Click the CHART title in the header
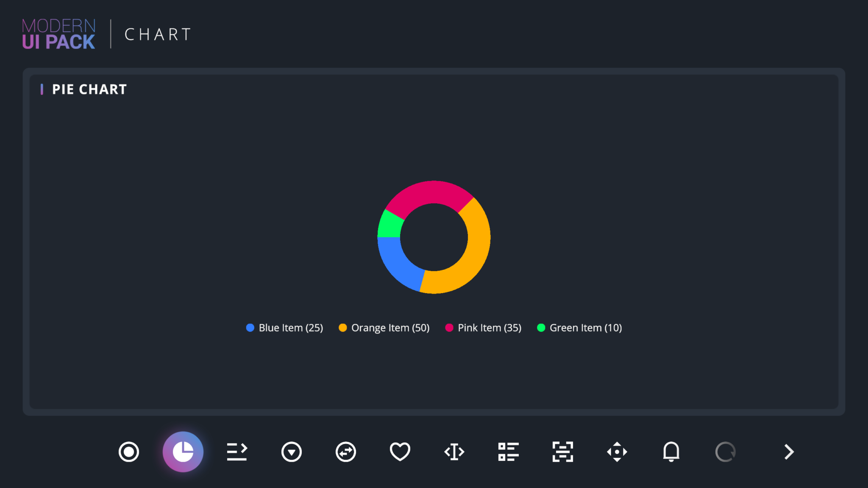868x488 pixels. tap(157, 34)
